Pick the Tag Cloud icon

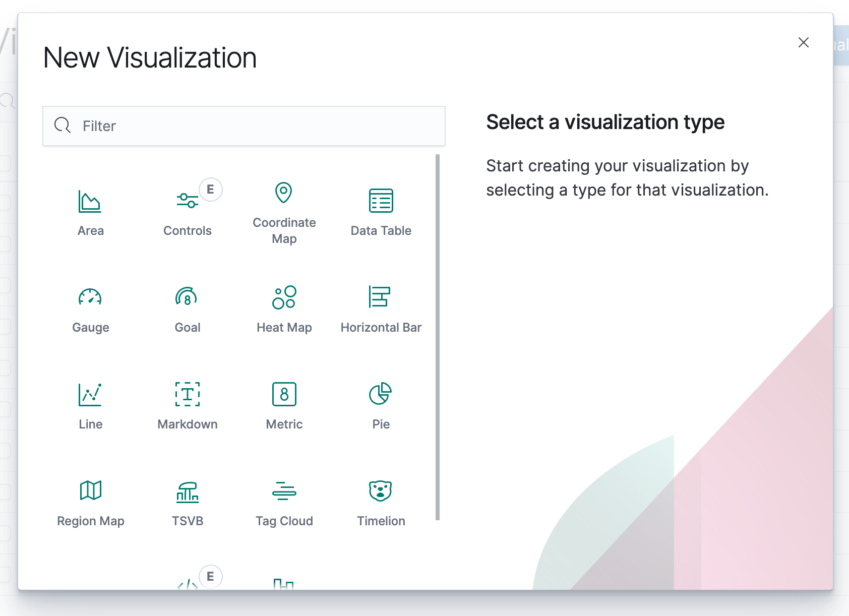[284, 490]
